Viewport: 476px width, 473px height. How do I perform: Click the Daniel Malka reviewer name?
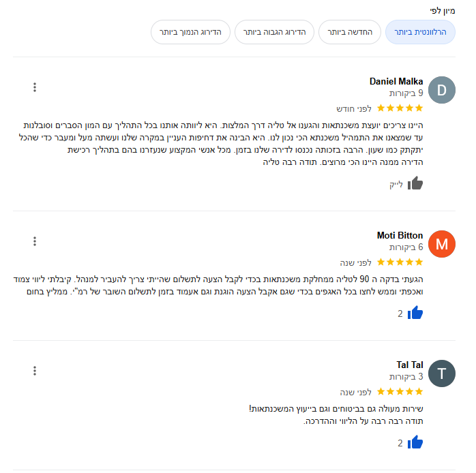396,81
